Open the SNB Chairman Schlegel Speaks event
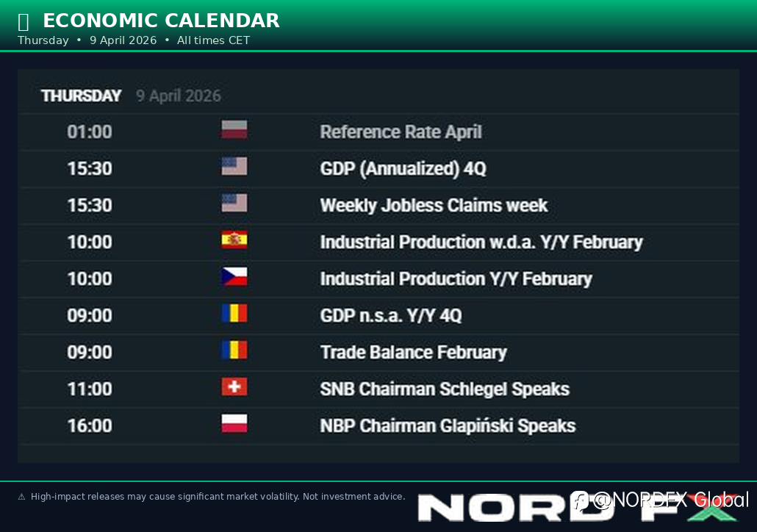 tap(445, 389)
